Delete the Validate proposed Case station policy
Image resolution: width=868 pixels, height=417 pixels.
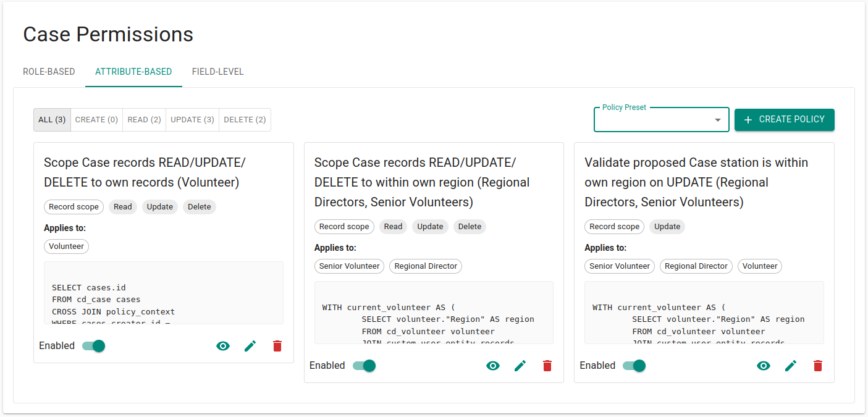[x=818, y=366]
